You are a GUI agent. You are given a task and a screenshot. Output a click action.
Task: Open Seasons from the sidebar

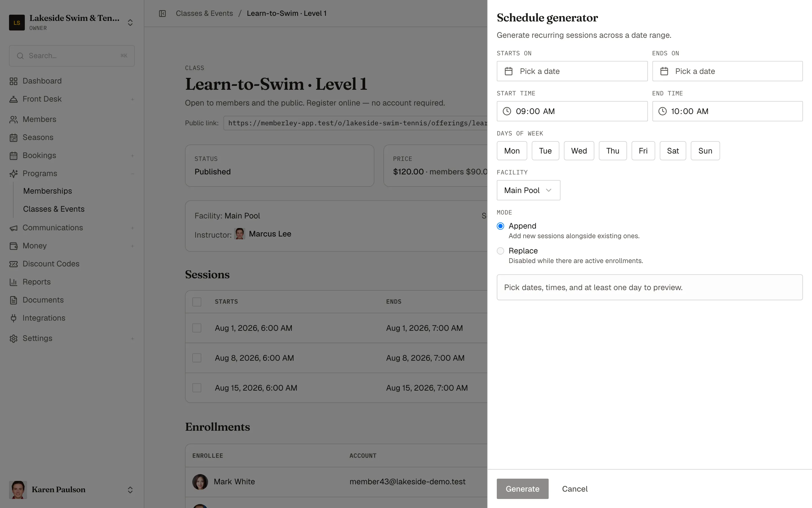click(x=38, y=137)
